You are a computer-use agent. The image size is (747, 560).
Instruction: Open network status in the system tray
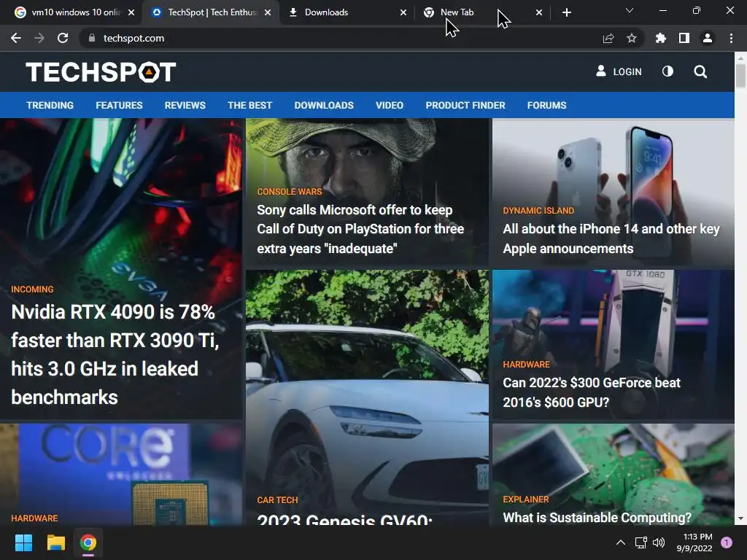coord(640,542)
